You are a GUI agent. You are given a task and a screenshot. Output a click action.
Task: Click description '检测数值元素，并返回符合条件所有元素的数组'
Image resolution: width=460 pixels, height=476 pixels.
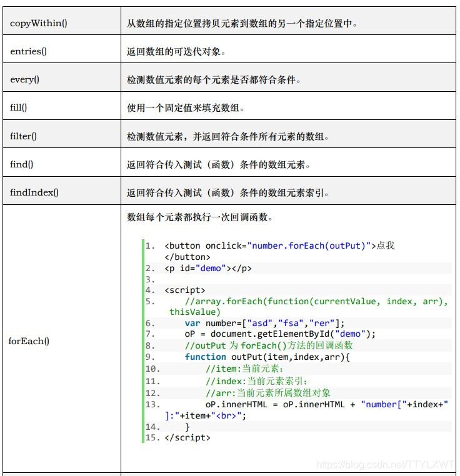click(x=228, y=136)
